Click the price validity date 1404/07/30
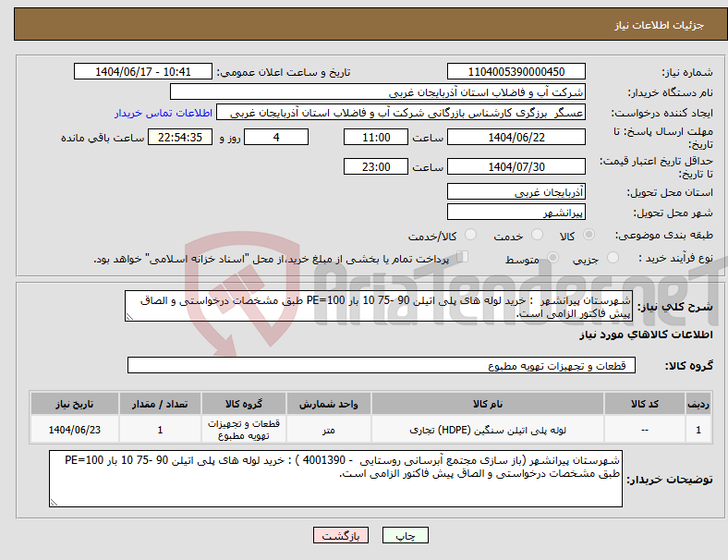Image resolution: width=728 pixels, height=560 pixels. click(516, 166)
